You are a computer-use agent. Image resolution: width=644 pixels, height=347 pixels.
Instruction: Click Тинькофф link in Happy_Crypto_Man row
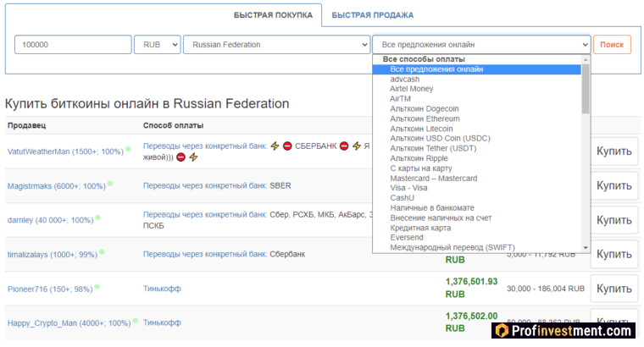[162, 322]
